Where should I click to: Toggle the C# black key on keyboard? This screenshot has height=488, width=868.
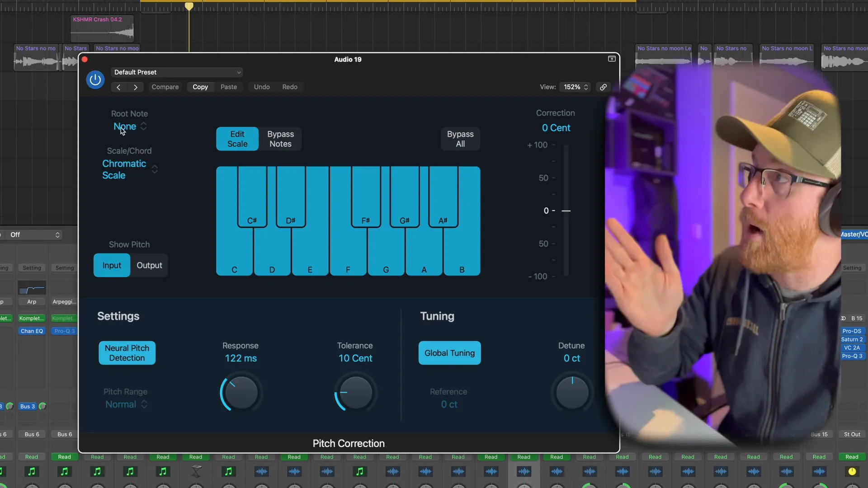(252, 197)
